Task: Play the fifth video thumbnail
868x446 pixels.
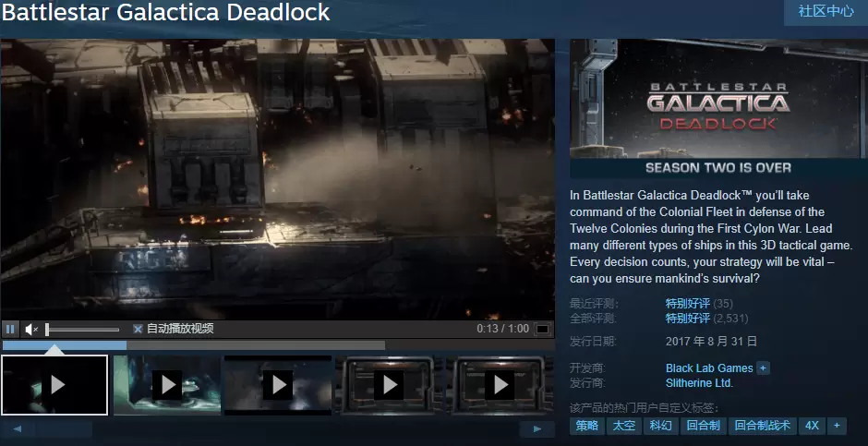Action: click(500, 385)
